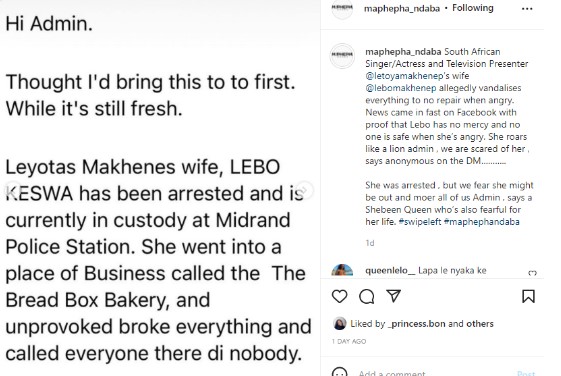
Task: Open the @lebomakhenep mention link
Action: 401,88
